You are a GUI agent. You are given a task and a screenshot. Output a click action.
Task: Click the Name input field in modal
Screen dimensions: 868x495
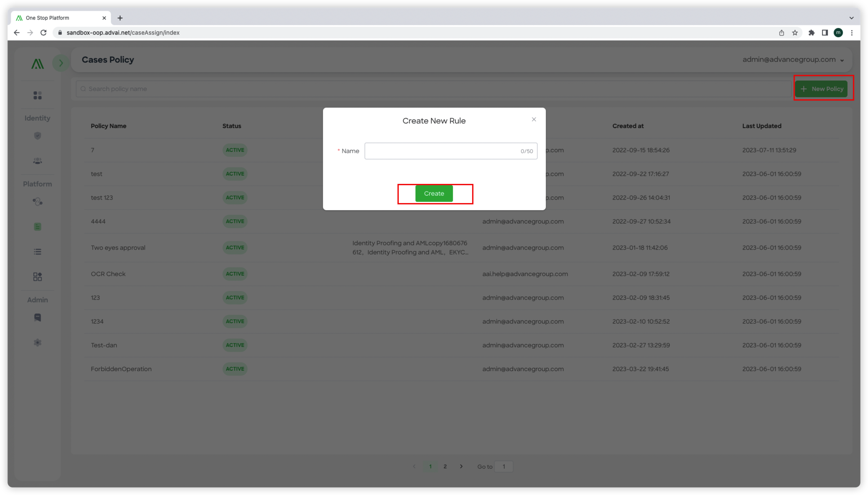click(451, 151)
